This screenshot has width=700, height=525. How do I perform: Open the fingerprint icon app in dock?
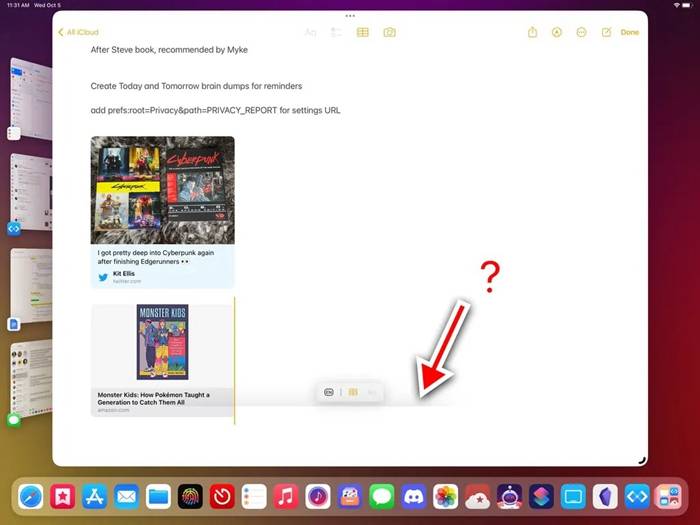point(190,496)
